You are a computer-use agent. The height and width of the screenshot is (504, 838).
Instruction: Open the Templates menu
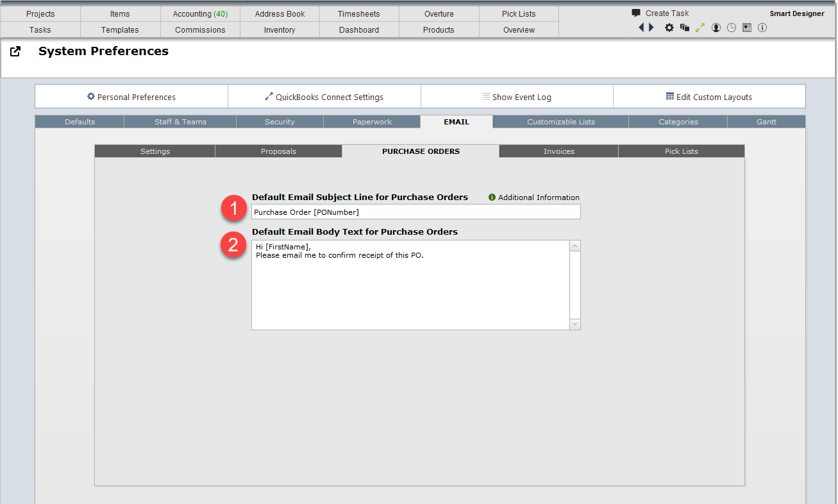[120, 29]
